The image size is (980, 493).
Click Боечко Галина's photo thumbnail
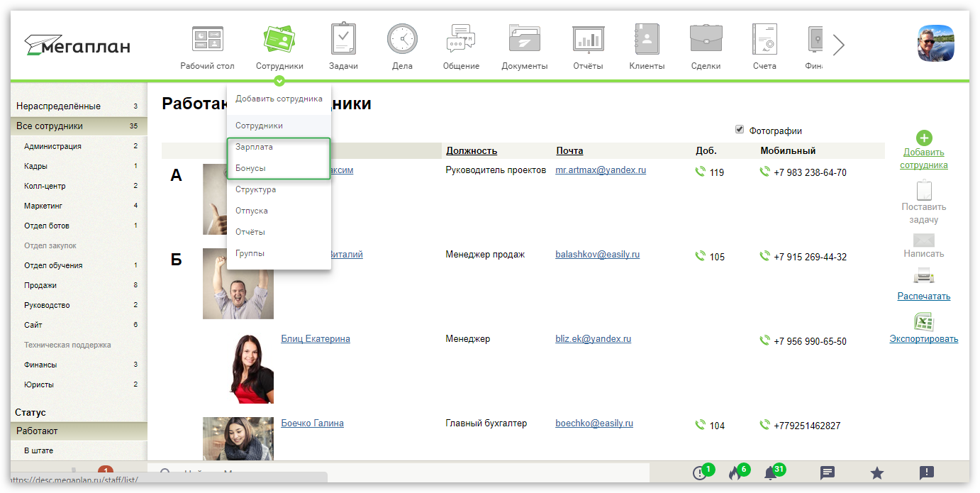(238, 438)
